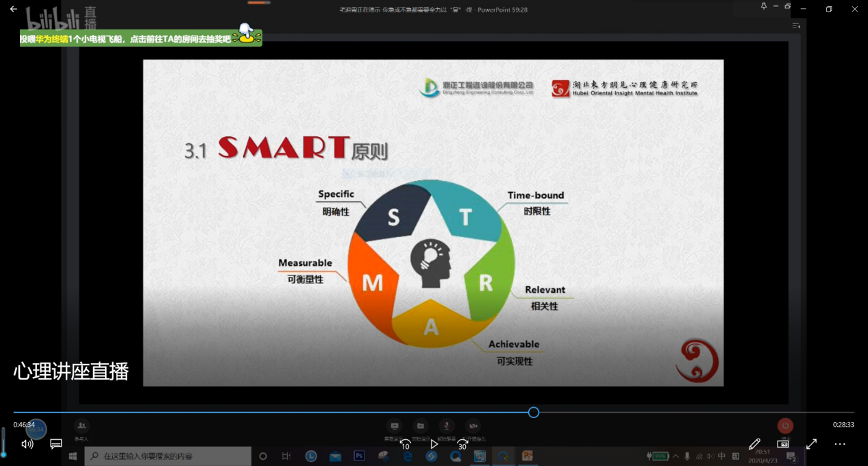Toggle the camera icon in meeting bar
Screen dimensions: 868x466
(x=473, y=426)
